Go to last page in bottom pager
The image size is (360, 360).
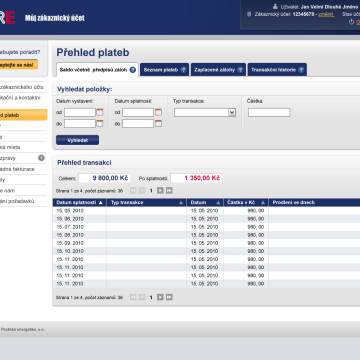(169, 297)
